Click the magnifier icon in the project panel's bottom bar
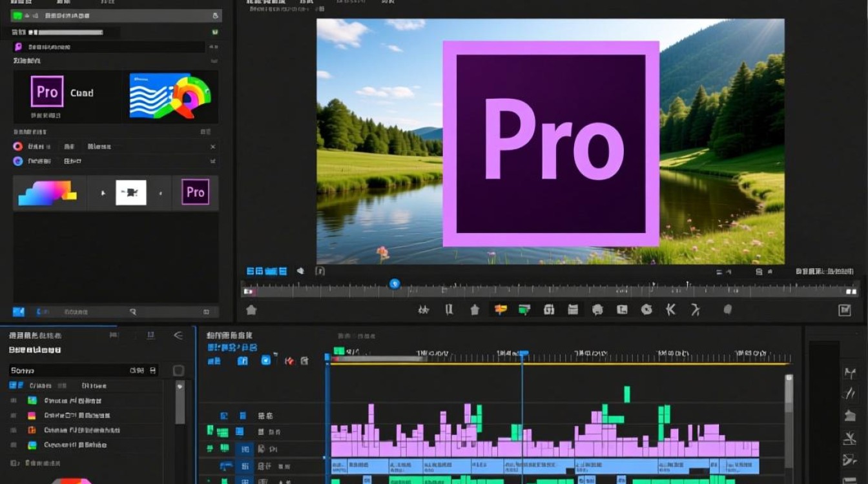Screen dimensions: 868x484 (132, 312)
